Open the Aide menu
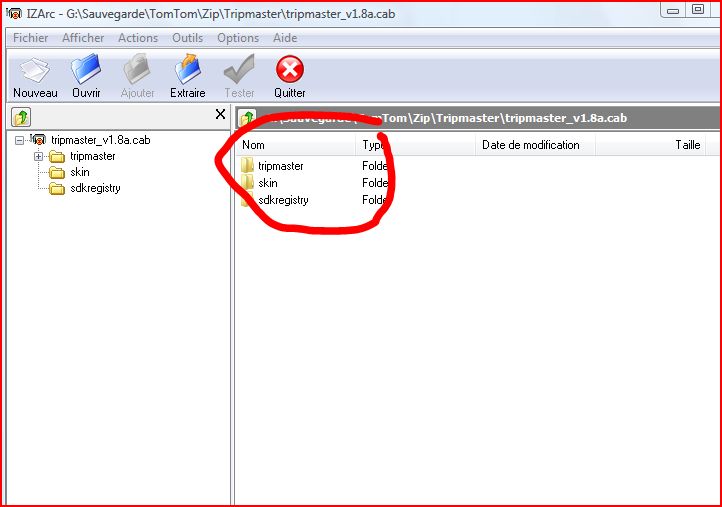The width and height of the screenshot is (722, 507). click(285, 38)
